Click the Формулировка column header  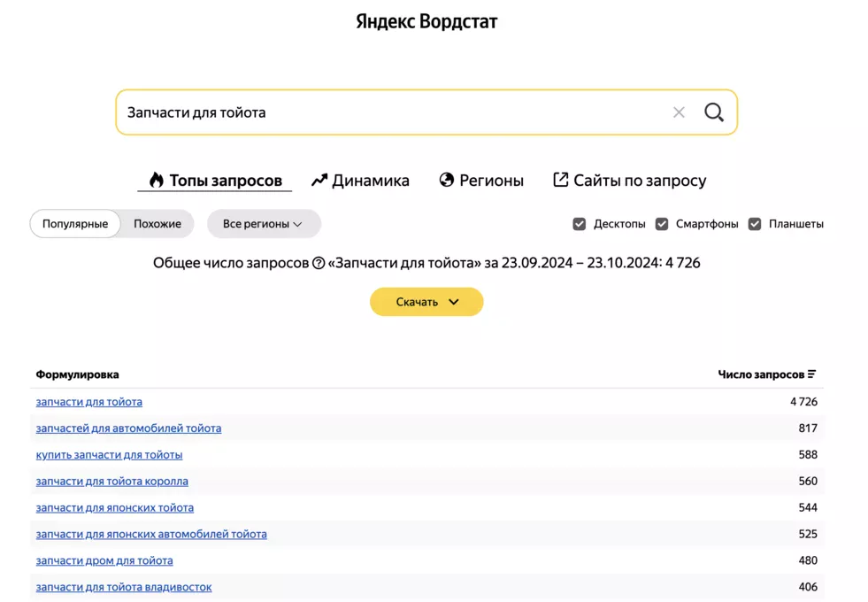coord(78,374)
